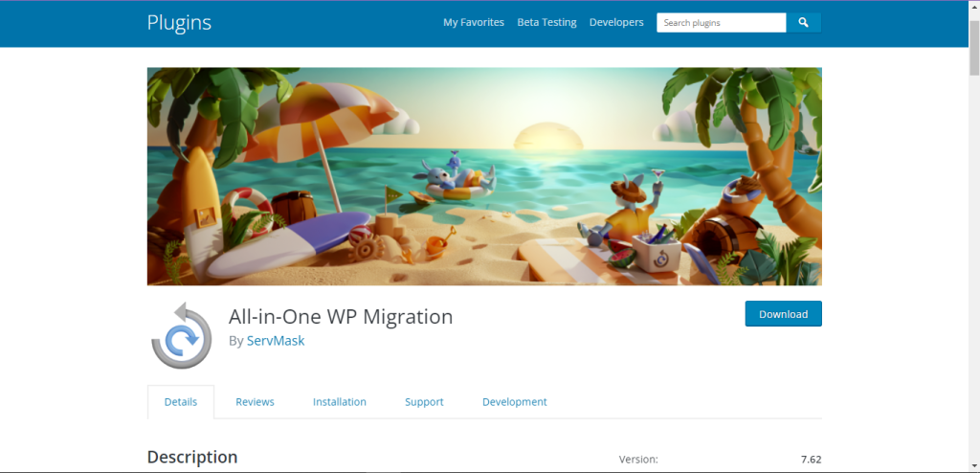This screenshot has height=473, width=980.
Task: Download the All-in-One WP Migration plugin
Action: (x=783, y=314)
